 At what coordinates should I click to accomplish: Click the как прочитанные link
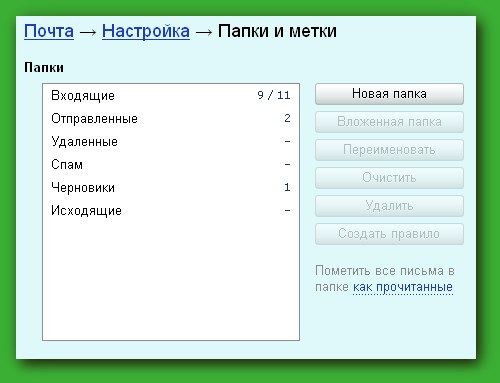click(403, 287)
